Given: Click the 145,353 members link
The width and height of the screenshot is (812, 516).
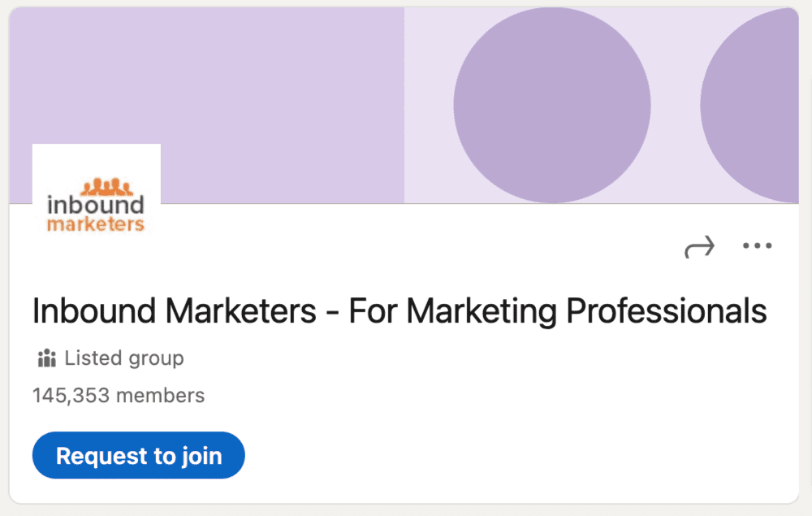Looking at the screenshot, I should click(x=118, y=396).
